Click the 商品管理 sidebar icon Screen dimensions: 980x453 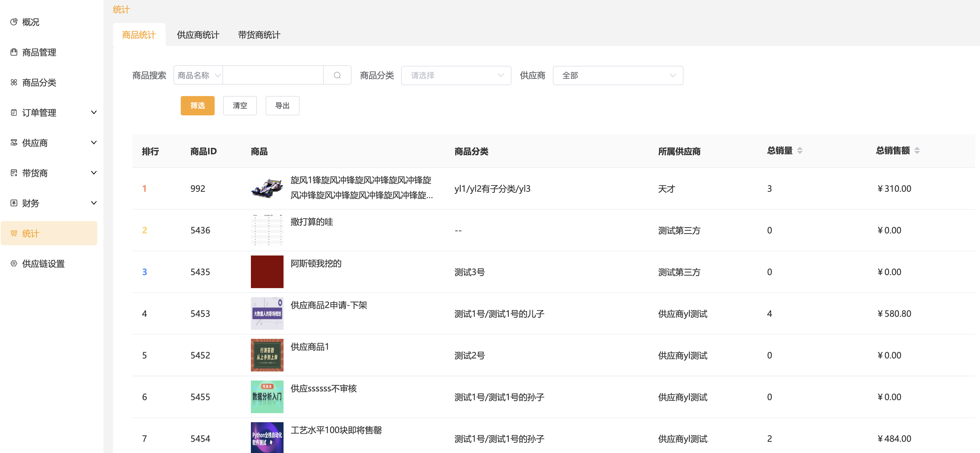(x=14, y=52)
